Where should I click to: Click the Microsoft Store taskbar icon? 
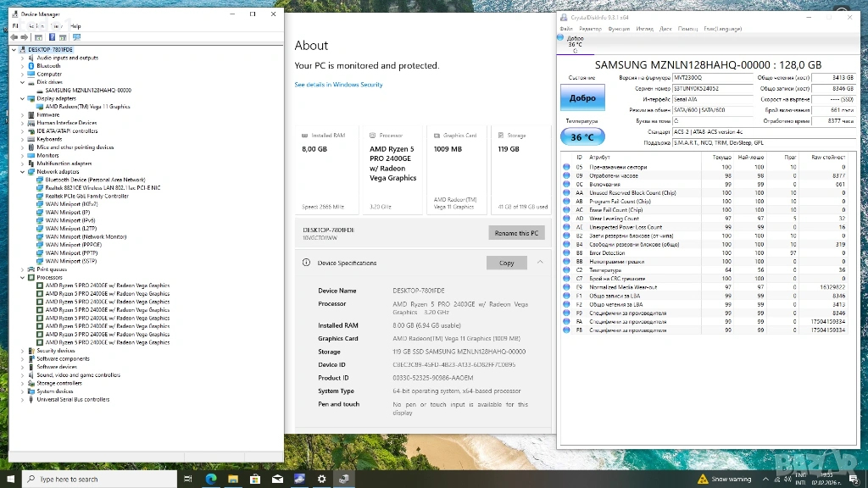(x=254, y=479)
